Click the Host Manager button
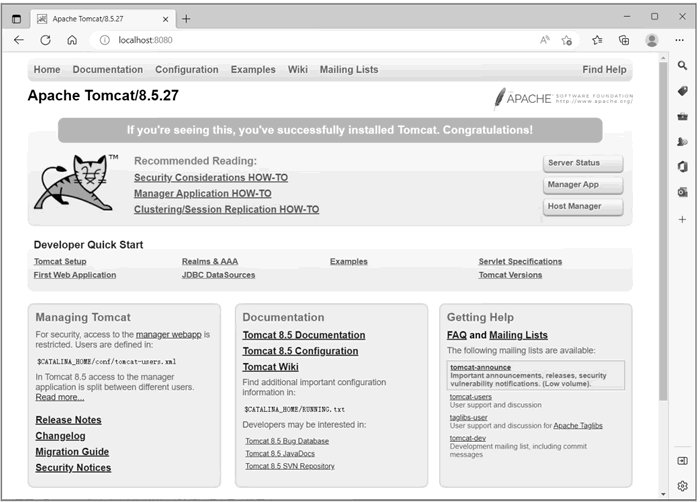700x502 pixels. point(583,206)
